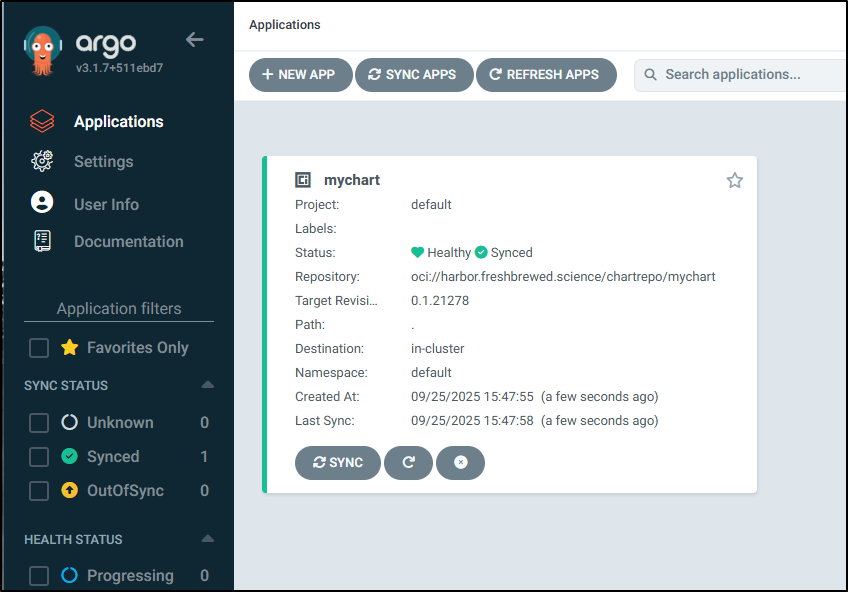This screenshot has width=848, height=592.
Task: Check the Synced filter checkbox
Action: coord(39,457)
